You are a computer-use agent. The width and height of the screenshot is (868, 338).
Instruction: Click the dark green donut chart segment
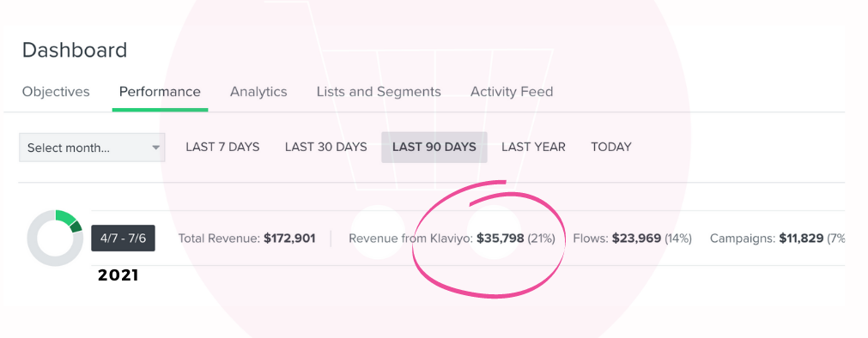coord(76,226)
